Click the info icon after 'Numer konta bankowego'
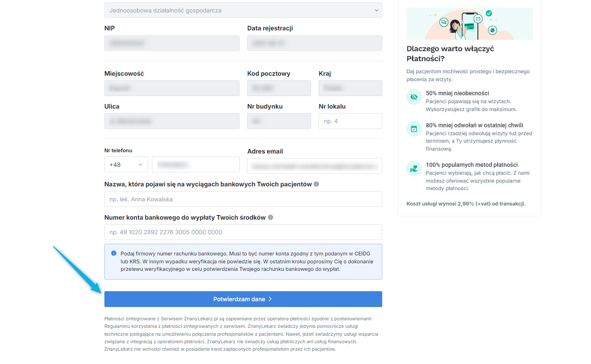The height and width of the screenshot is (364, 591). pyautogui.click(x=270, y=217)
